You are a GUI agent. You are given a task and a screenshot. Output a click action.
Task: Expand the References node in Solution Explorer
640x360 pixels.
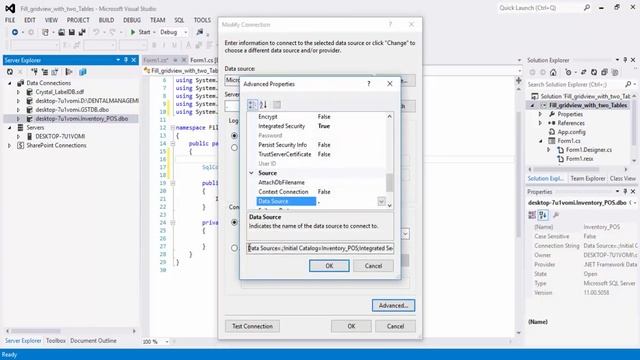point(540,123)
